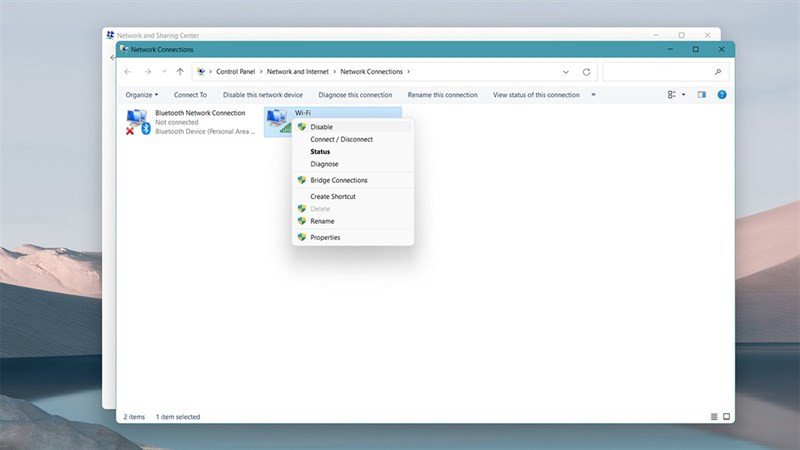This screenshot has height=450, width=800.
Task: Click Diagnose this connection in toolbar
Action: 355,95
